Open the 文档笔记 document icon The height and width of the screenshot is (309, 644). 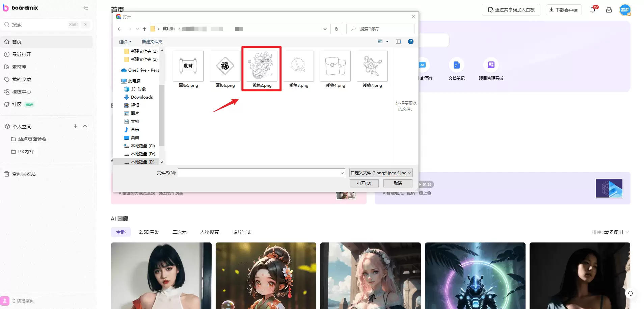click(457, 65)
